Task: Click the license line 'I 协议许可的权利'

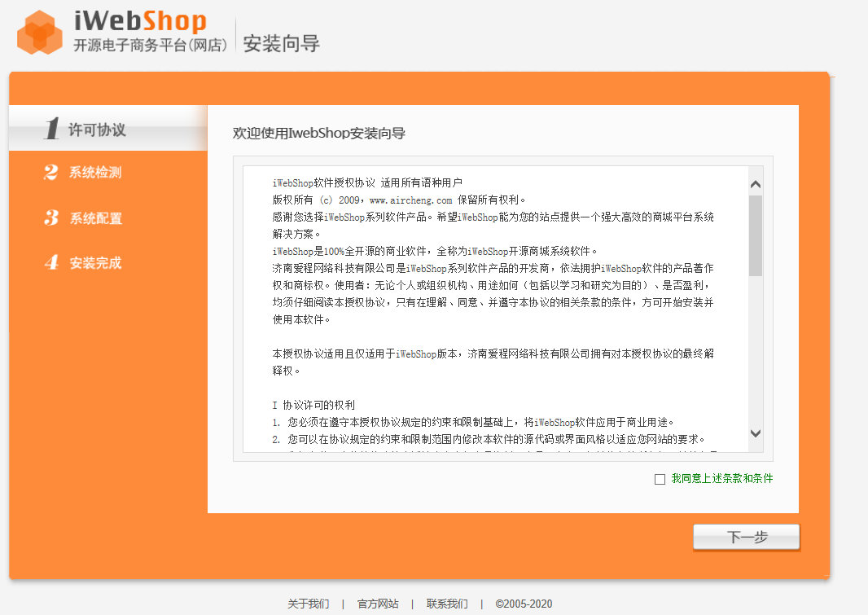Action: point(313,405)
